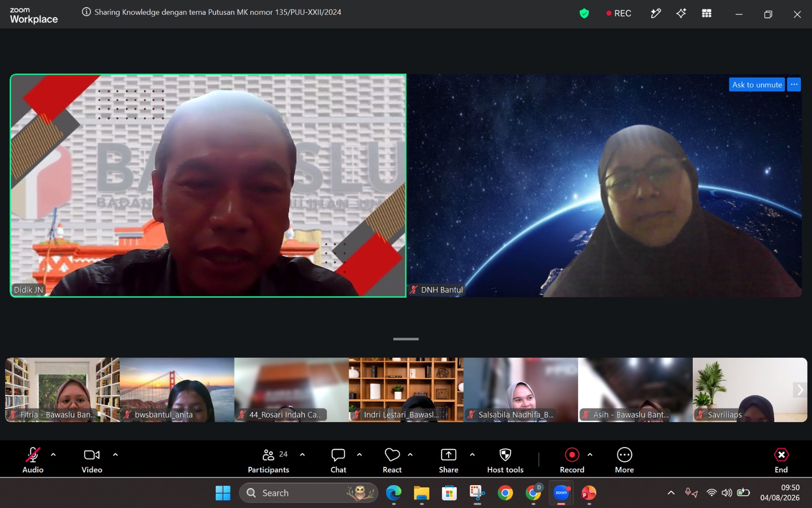The width and height of the screenshot is (812, 508).
Task: Open Host tools shield menu
Action: tap(505, 460)
